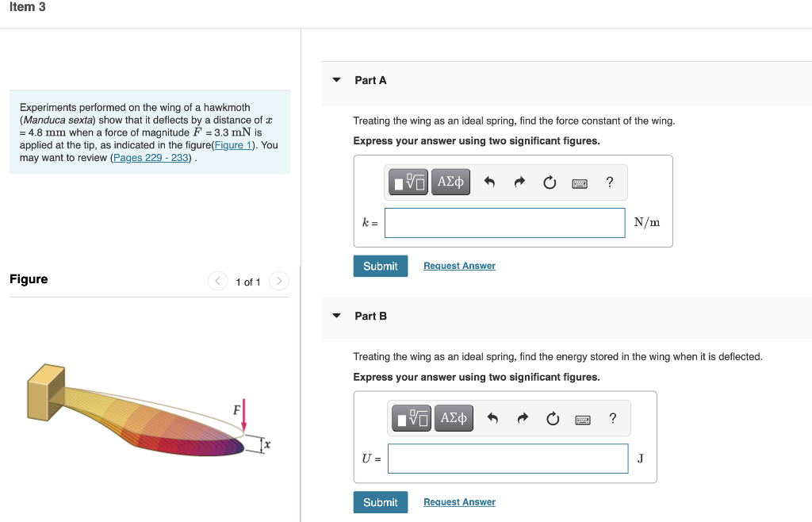812x522 pixels.
Task: Submit the Part A answer
Action: 380,266
